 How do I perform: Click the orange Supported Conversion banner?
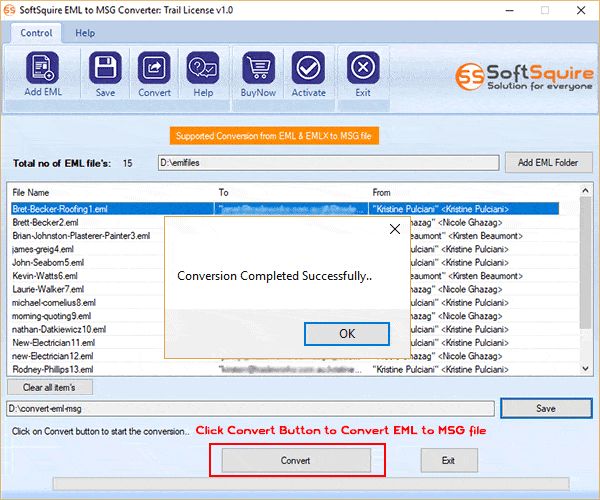(274, 136)
